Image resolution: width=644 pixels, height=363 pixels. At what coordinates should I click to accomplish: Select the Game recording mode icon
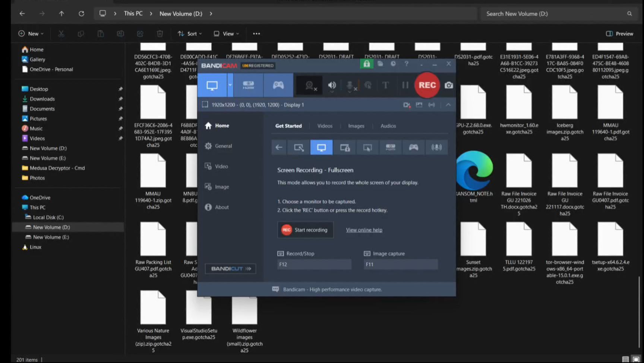(x=278, y=85)
